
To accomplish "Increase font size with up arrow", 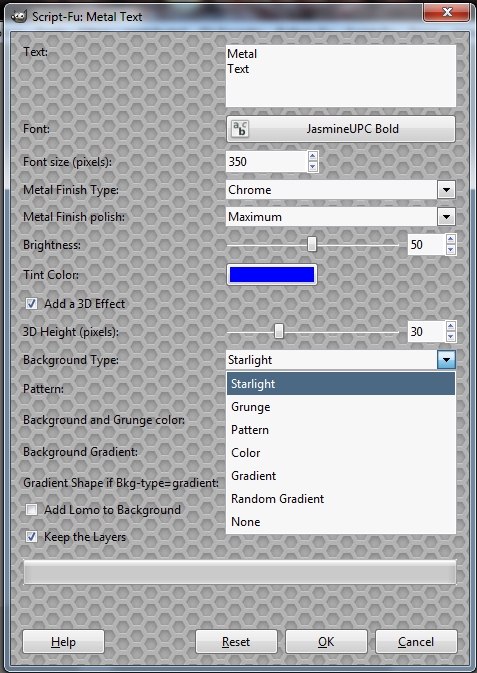I will click(313, 156).
